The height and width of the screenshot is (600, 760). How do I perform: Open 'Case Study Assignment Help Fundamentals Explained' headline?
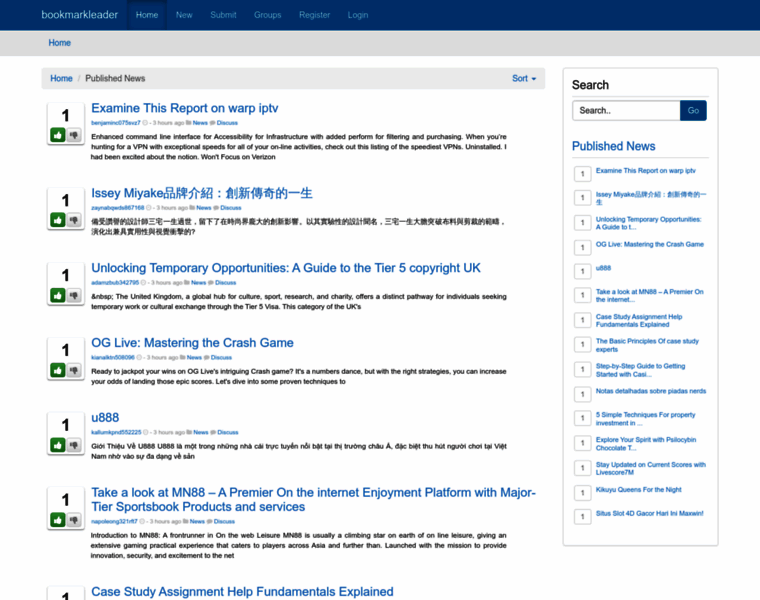242,592
